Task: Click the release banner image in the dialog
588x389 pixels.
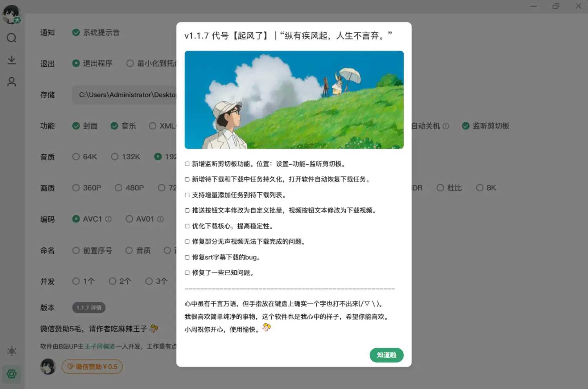Action: (x=294, y=100)
